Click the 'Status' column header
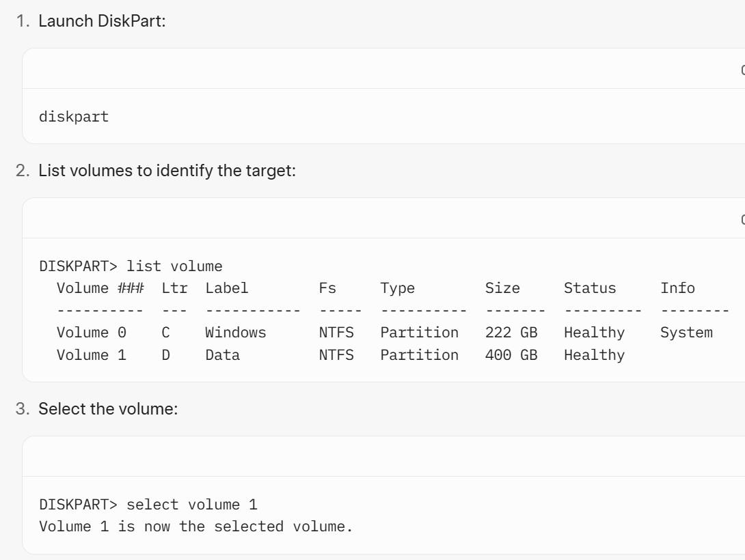The height and width of the screenshot is (560, 745). 590,288
